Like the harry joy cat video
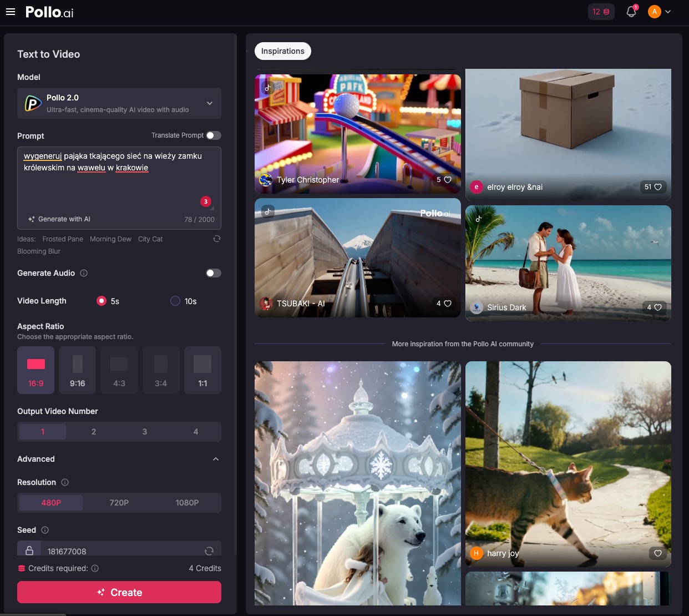 point(657,553)
